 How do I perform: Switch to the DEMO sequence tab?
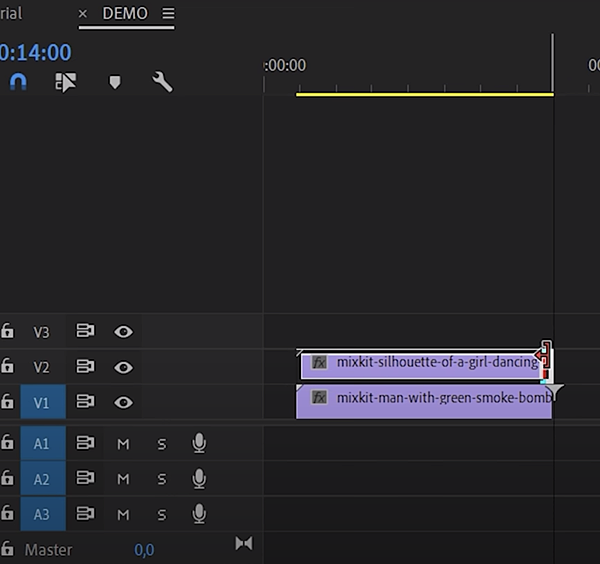coord(125,14)
